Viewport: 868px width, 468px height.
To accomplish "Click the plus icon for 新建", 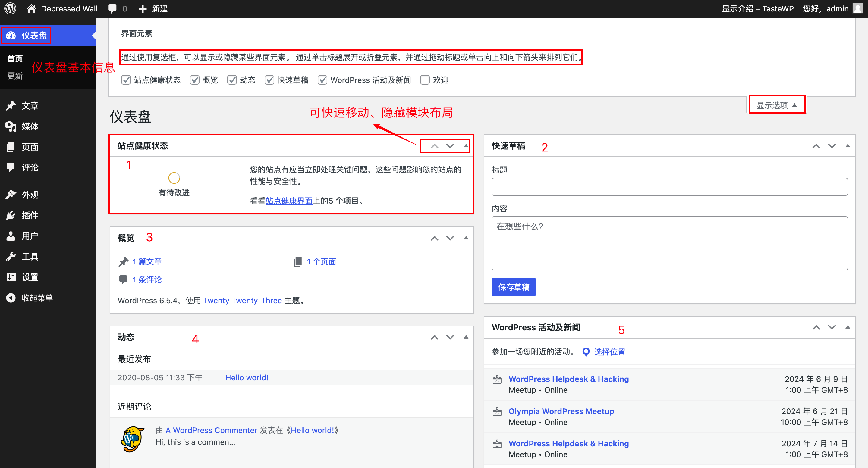I will click(143, 9).
